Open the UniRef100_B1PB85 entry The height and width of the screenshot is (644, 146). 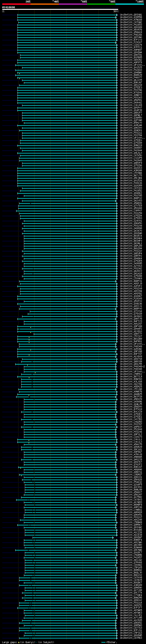coord(131,58)
